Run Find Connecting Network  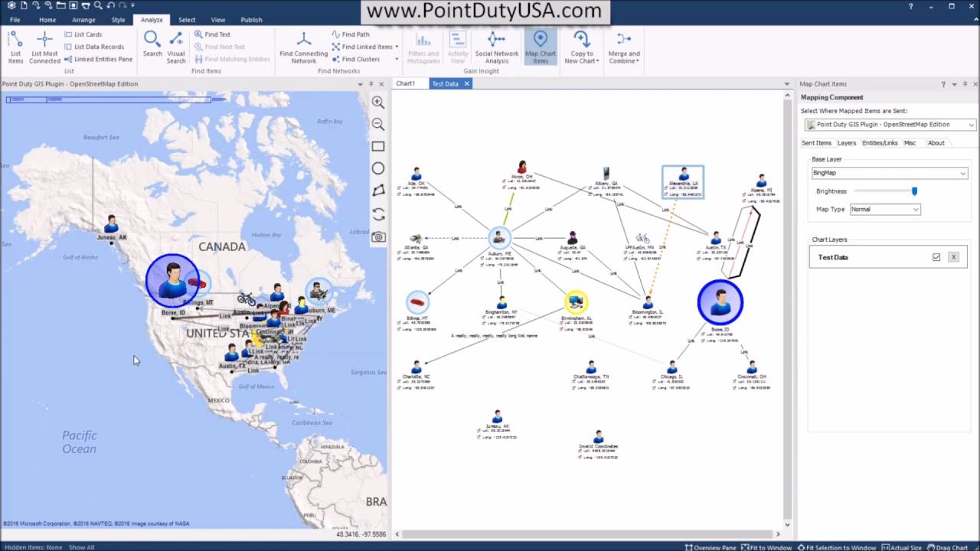click(304, 47)
